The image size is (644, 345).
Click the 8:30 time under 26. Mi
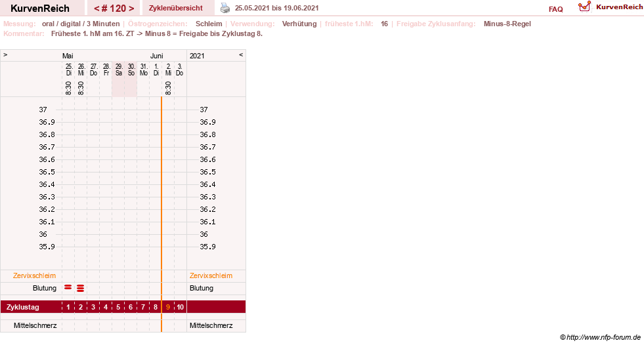coord(81,88)
